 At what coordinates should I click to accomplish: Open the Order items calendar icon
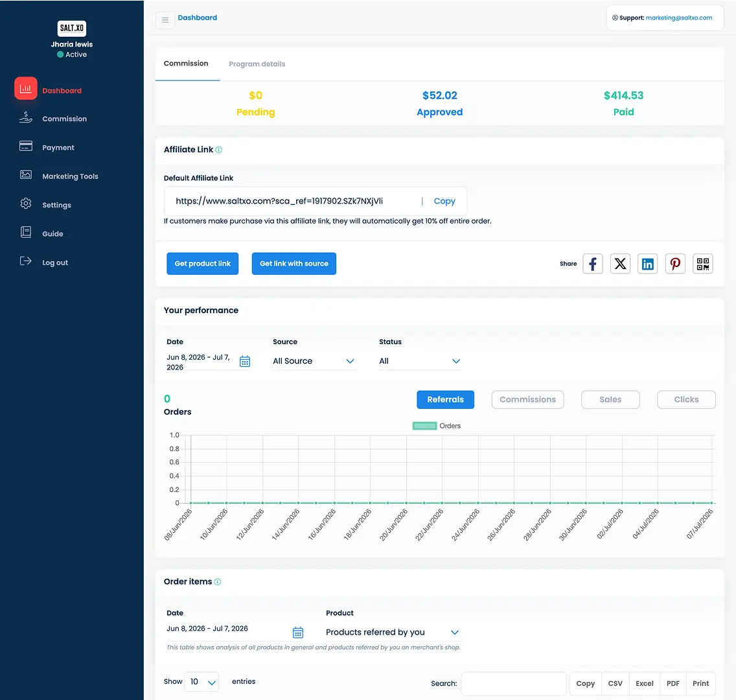(297, 633)
